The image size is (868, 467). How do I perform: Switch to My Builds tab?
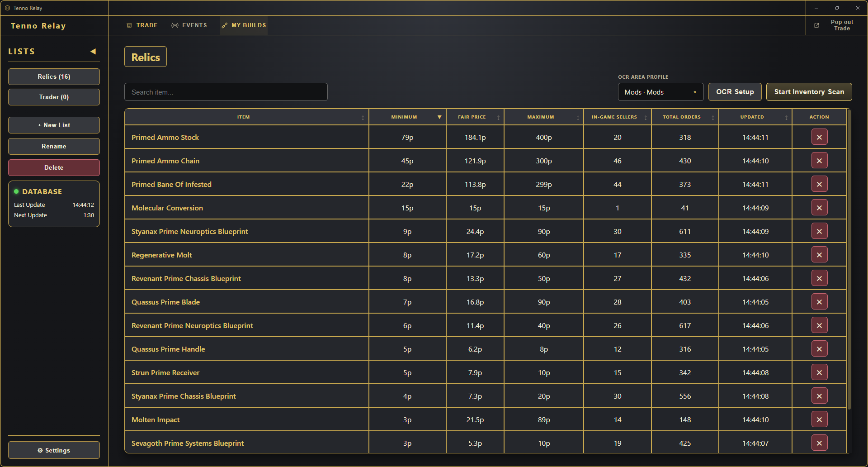(x=244, y=25)
